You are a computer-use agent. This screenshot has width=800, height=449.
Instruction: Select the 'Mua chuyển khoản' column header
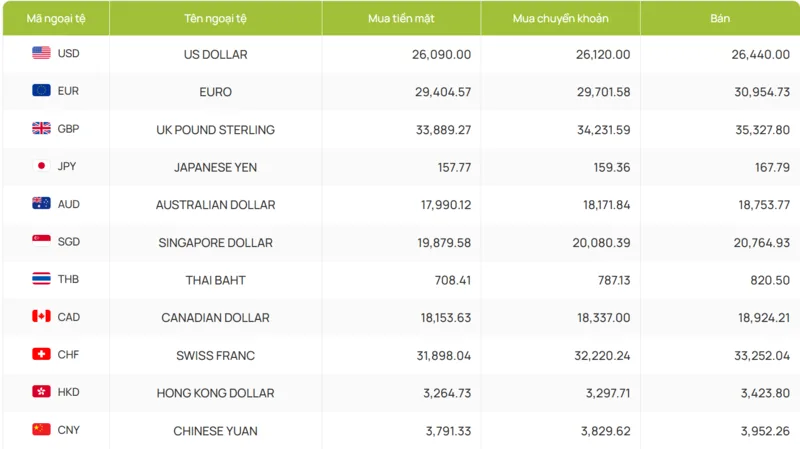tap(560, 18)
